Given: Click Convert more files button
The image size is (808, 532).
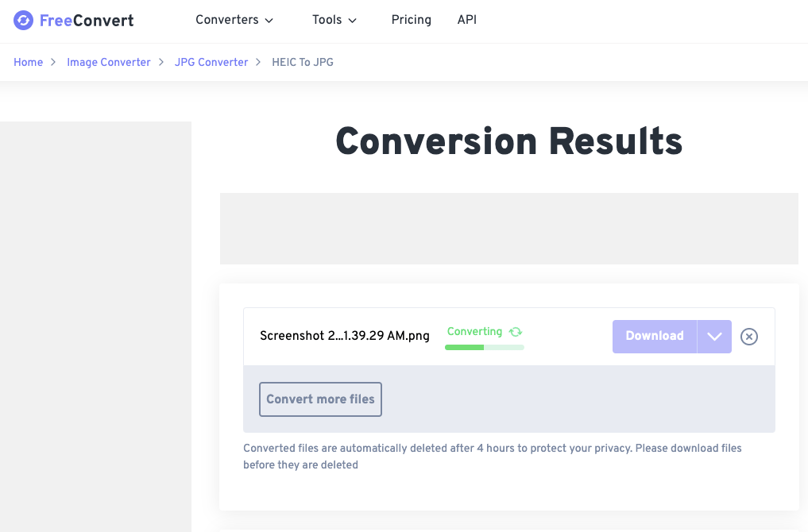Looking at the screenshot, I should coord(320,399).
